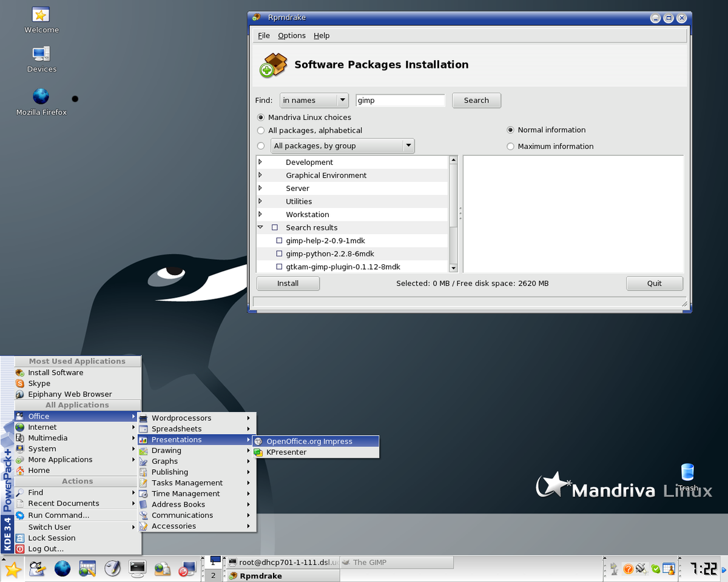Open the All packages, by group dropdown

click(x=342, y=145)
